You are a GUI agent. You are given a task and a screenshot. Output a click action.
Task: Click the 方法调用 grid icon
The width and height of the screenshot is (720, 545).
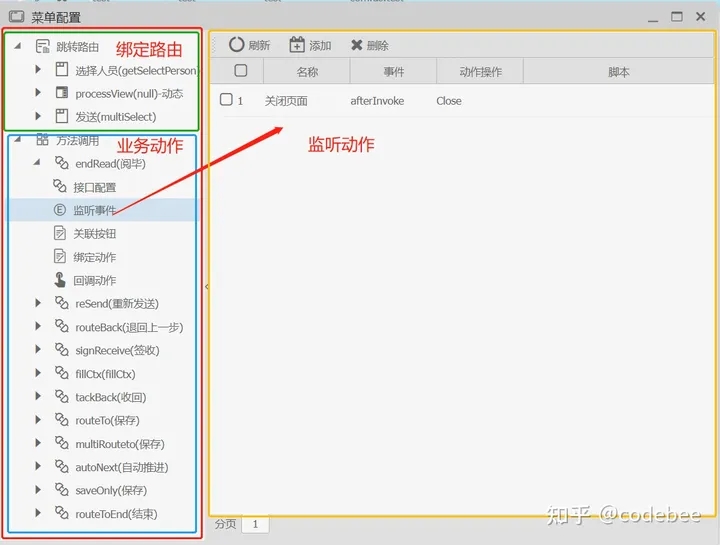[42, 139]
